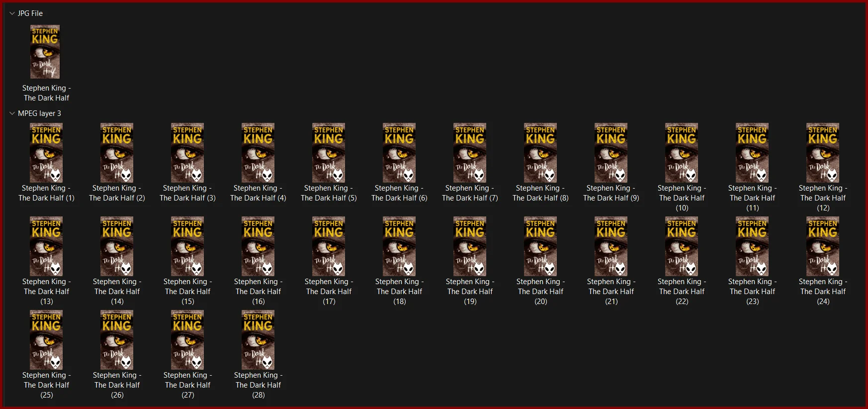Select The Dark Half (4) MP3 icon
The image size is (868, 409).
[x=258, y=153]
